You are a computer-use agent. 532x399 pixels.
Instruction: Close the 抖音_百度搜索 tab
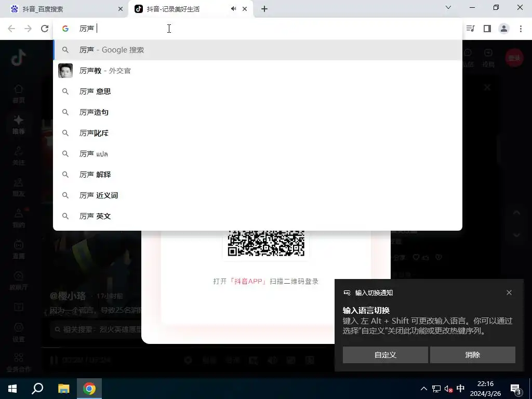point(121,9)
